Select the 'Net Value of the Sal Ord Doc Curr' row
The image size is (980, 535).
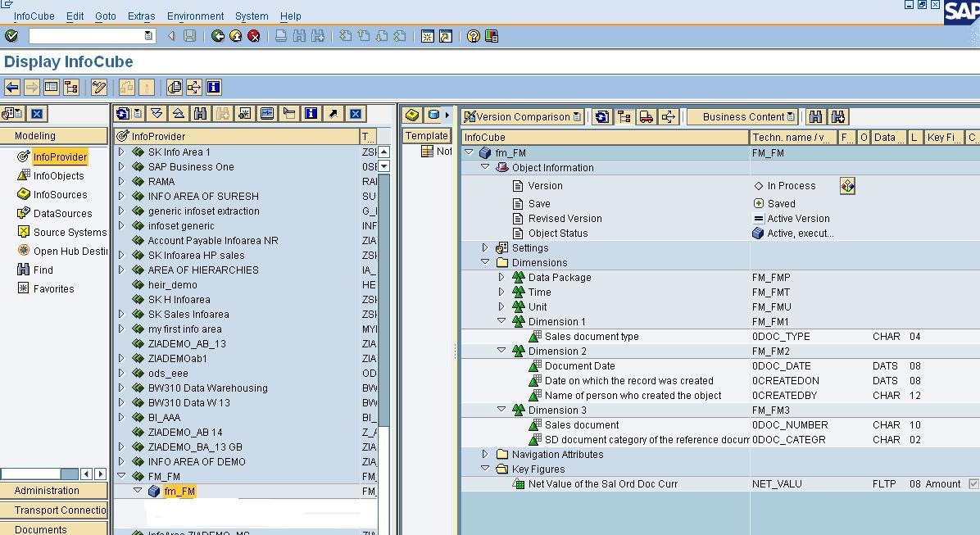[x=720, y=483]
